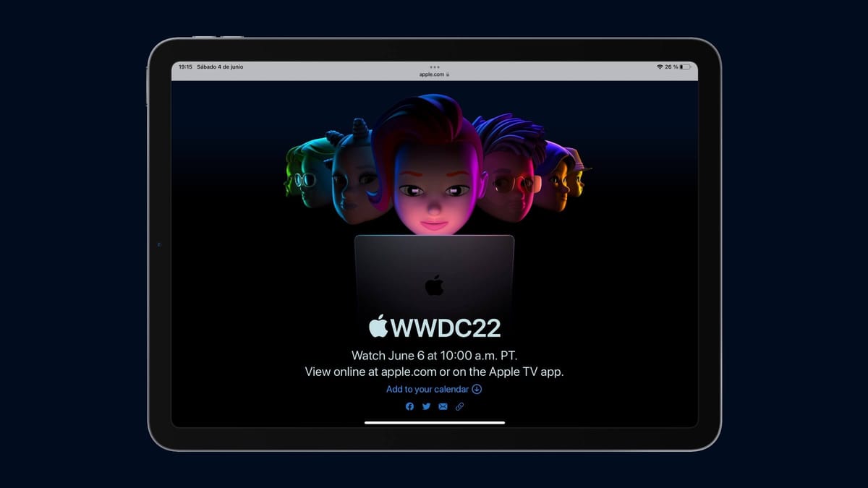Share the event via email
The width and height of the screenshot is (868, 488).
coord(443,406)
